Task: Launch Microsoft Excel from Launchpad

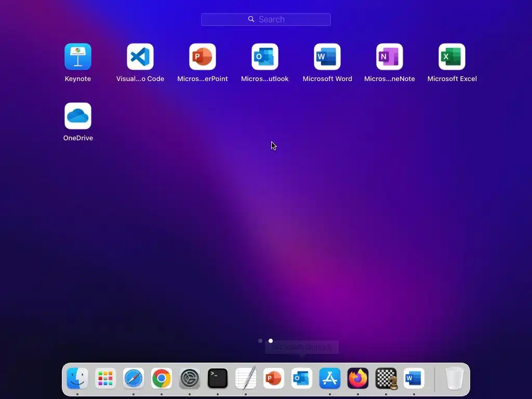Action: pyautogui.click(x=452, y=57)
